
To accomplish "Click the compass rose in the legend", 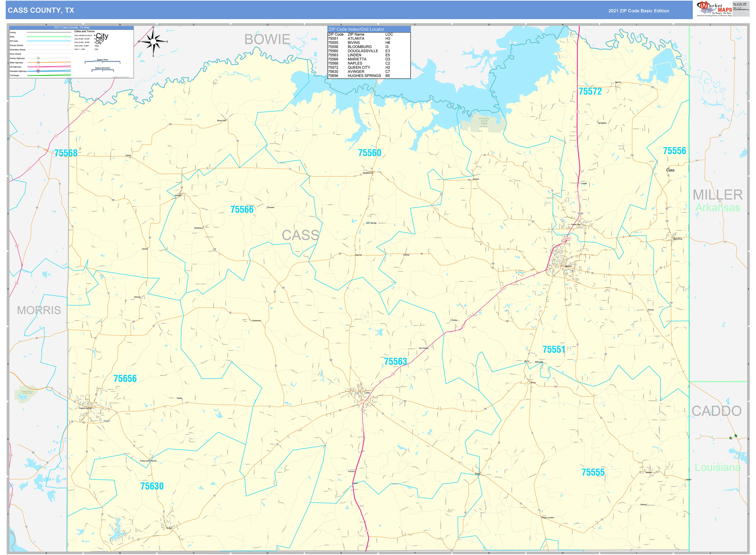I will coord(153,42).
